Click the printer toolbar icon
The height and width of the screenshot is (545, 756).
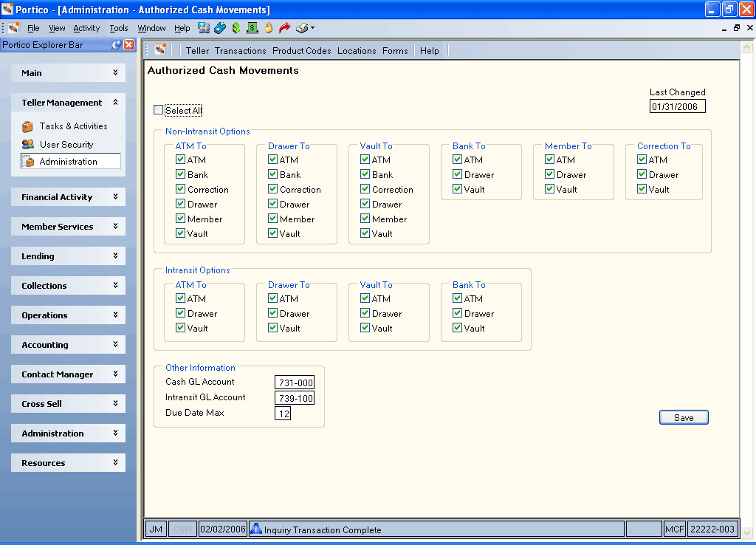point(302,28)
